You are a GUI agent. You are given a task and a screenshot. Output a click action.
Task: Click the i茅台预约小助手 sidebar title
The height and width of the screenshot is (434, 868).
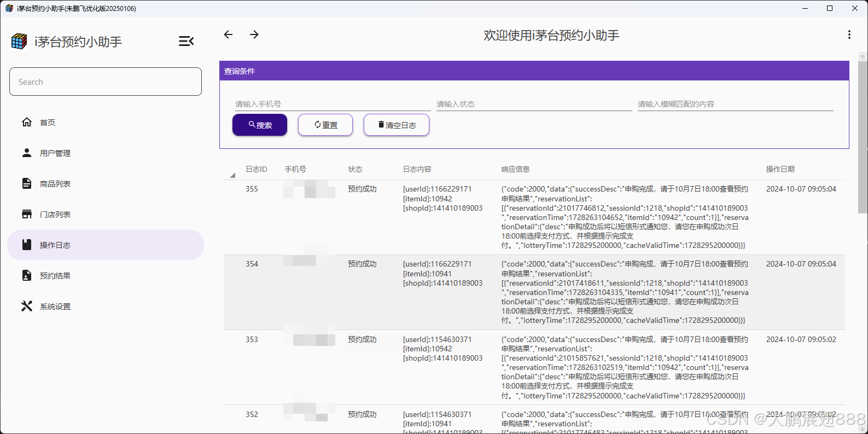click(x=78, y=42)
